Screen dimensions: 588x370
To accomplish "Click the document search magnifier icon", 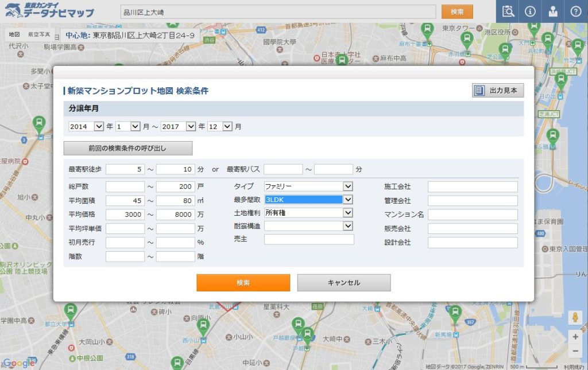I will [508, 11].
